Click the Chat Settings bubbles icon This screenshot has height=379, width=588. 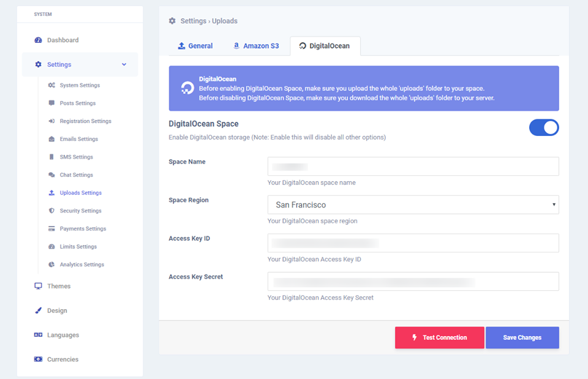pos(51,175)
